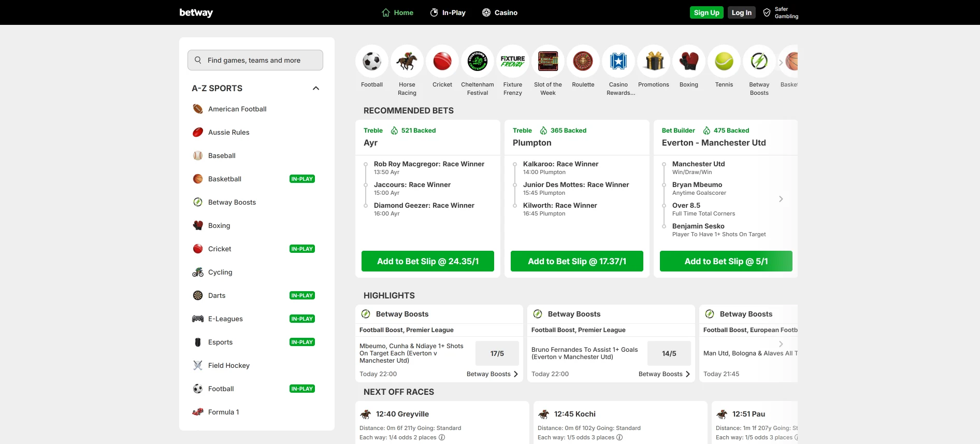Open Cycling in sidebar
980x444 pixels.
tap(257, 272)
